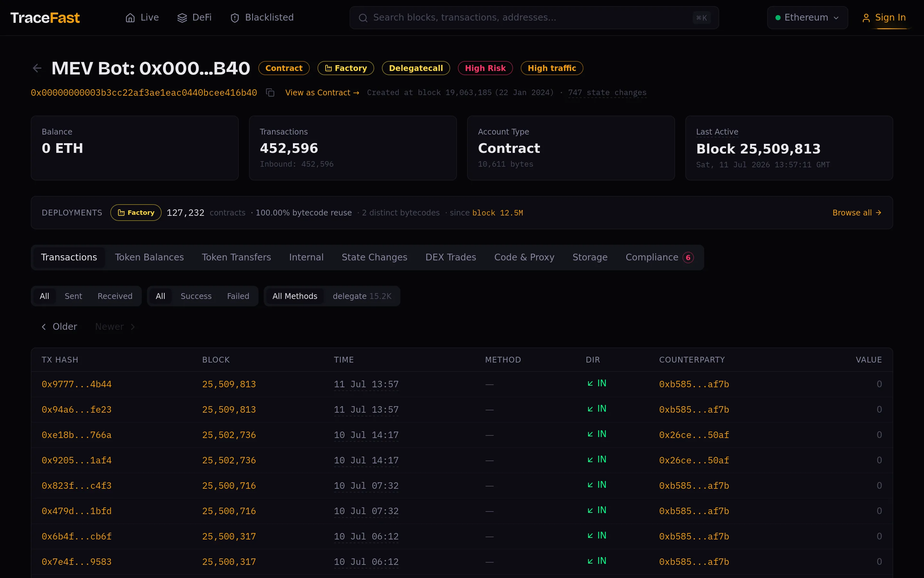Image resolution: width=924 pixels, height=578 pixels.
Task: Switch to the Token Balances tab
Action: (149, 257)
